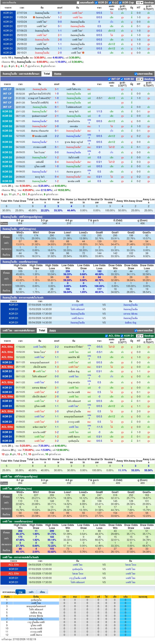Screen dimensions: 155x644
Task: Click the red card icon on 30/10/21 match
Action: pyautogui.click(x=83, y=53)
